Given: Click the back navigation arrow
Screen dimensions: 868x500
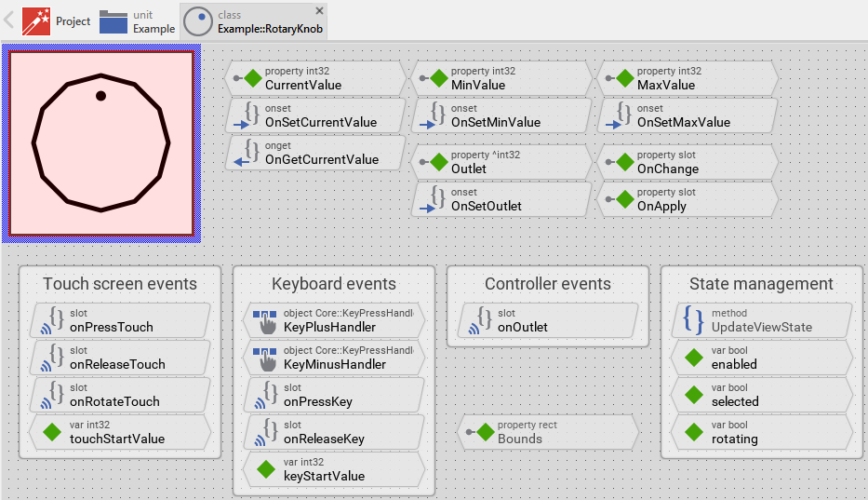Looking at the screenshot, I should click(x=9, y=20).
